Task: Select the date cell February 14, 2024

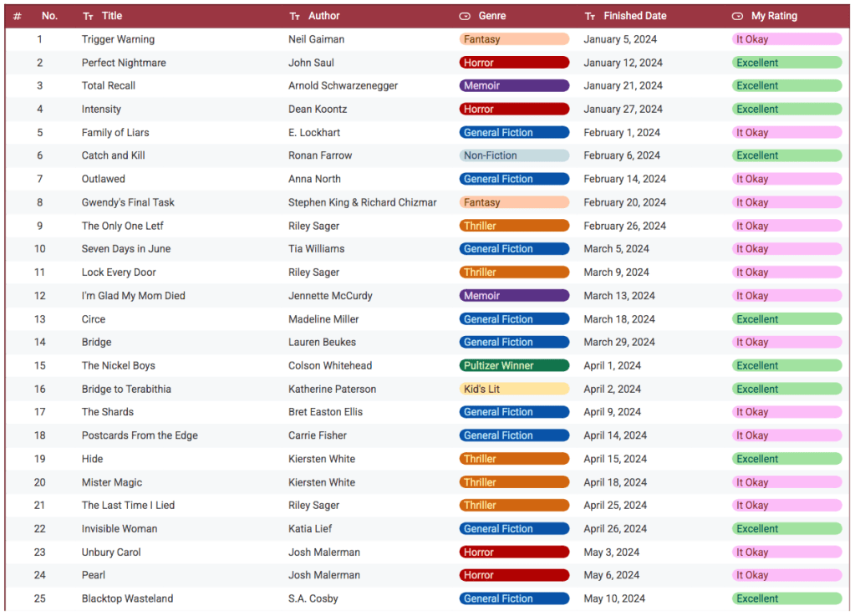Action: tap(624, 179)
